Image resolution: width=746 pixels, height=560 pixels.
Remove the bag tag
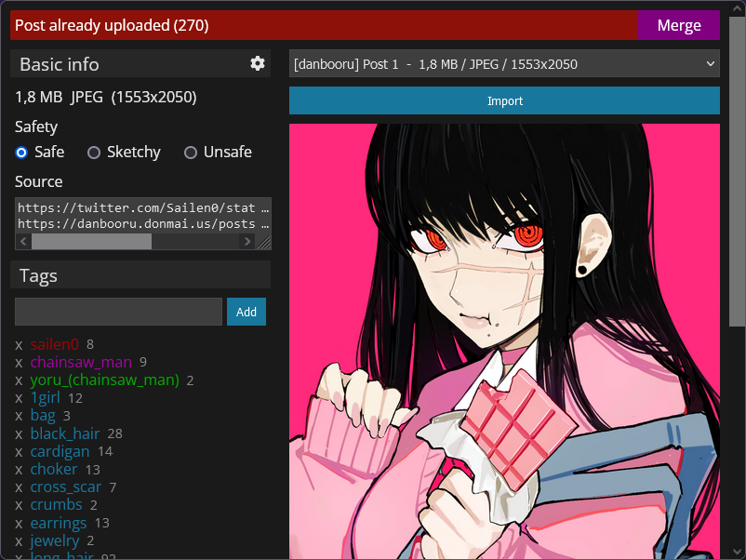pyautogui.click(x=19, y=417)
